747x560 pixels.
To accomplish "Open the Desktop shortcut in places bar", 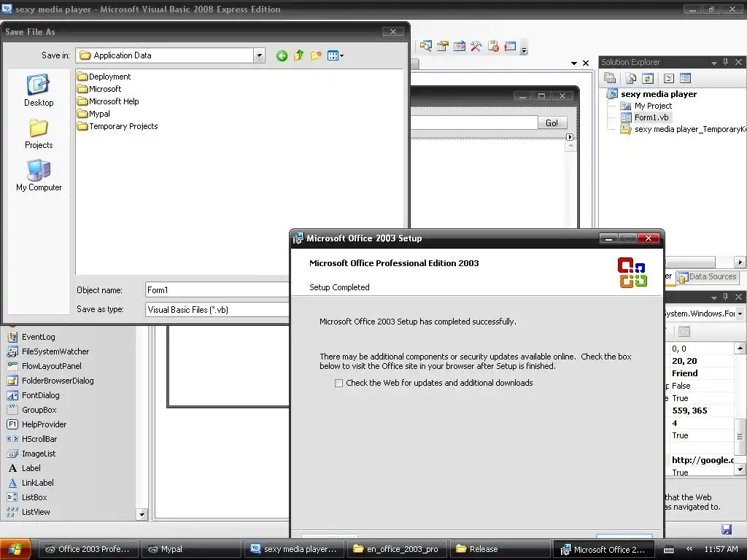I will (x=39, y=90).
